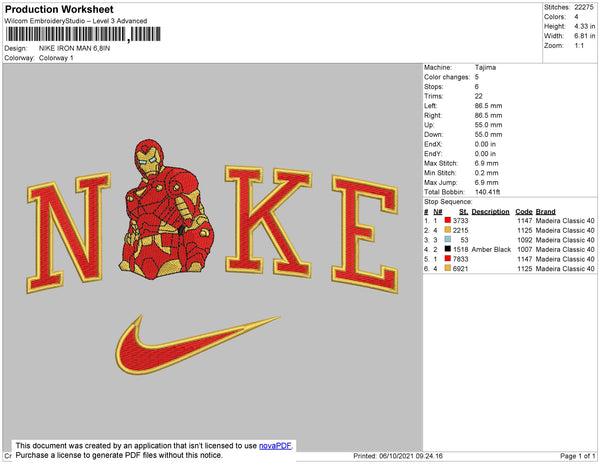600x464 pixels.
Task: Select the Machine value Tajima
Action: [485, 67]
